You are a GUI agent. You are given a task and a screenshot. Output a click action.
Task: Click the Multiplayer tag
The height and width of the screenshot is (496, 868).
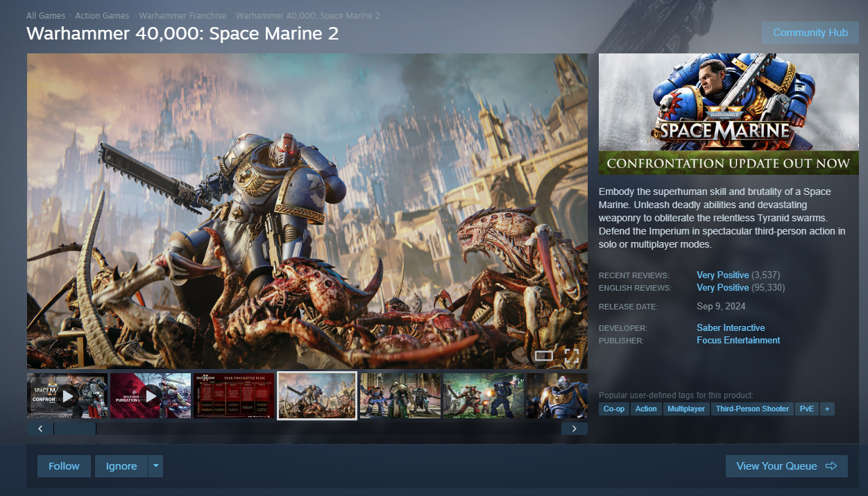coord(686,409)
